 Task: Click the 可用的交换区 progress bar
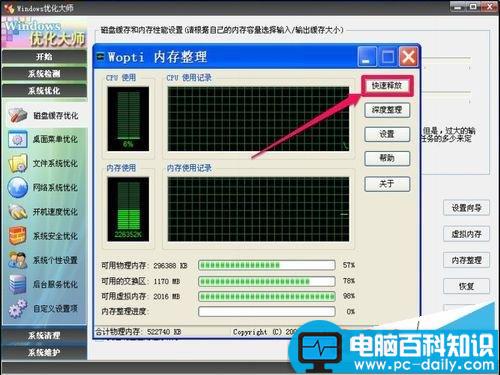pyautogui.click(x=267, y=281)
